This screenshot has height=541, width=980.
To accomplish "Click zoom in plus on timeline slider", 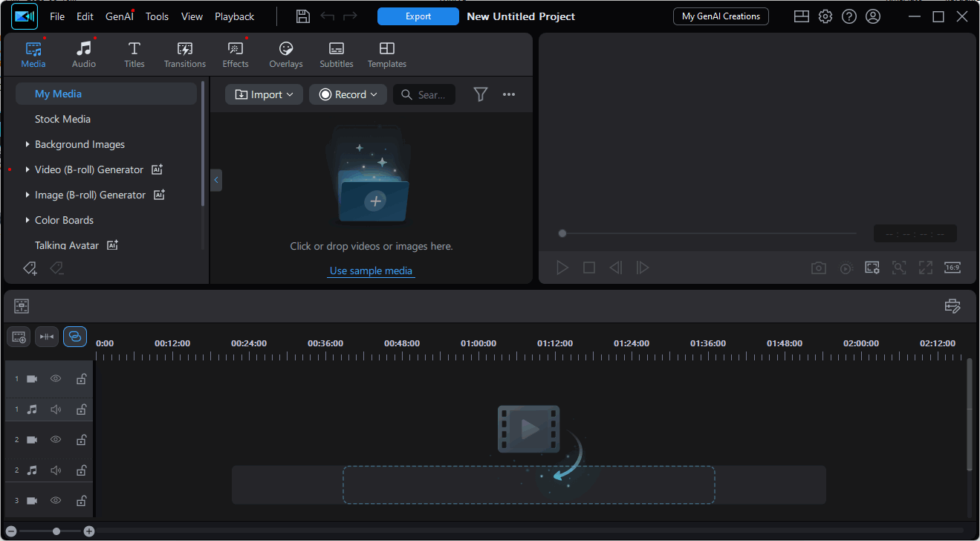I will click(89, 531).
